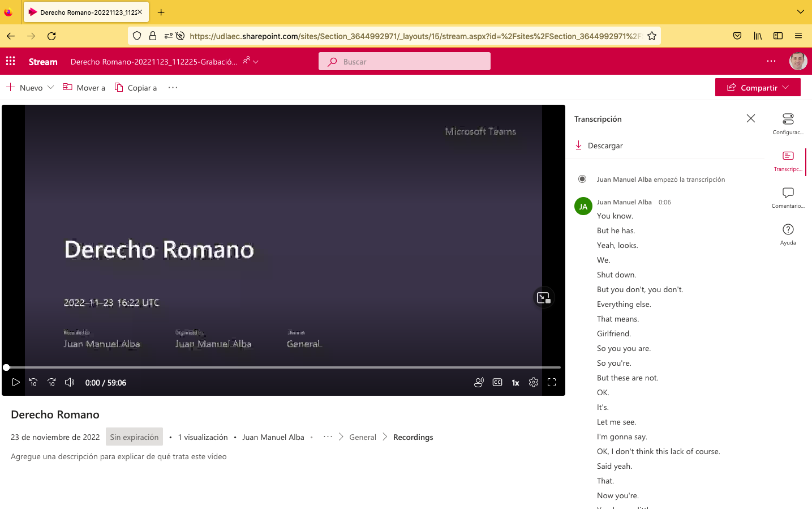Open video settings gear icon
Image resolution: width=812 pixels, height=509 pixels.
click(534, 383)
